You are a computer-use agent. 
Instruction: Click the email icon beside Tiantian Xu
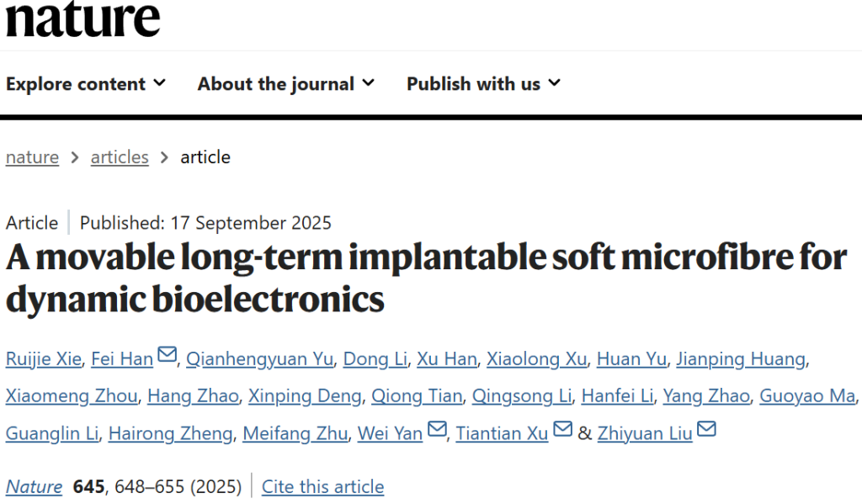[x=562, y=431]
